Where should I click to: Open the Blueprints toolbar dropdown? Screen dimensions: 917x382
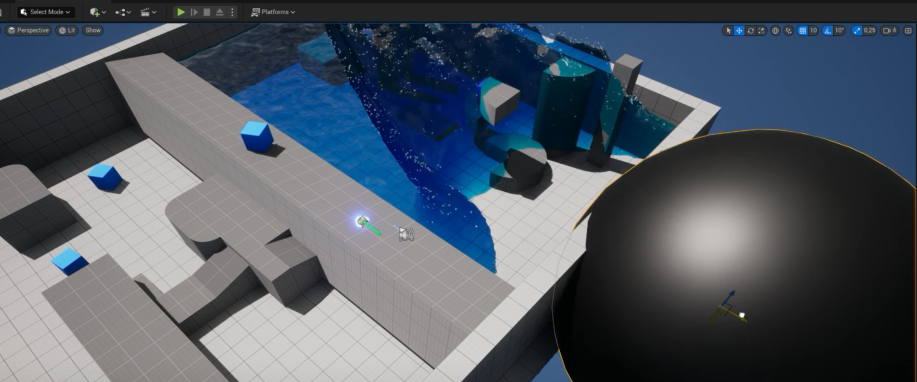pyautogui.click(x=123, y=12)
